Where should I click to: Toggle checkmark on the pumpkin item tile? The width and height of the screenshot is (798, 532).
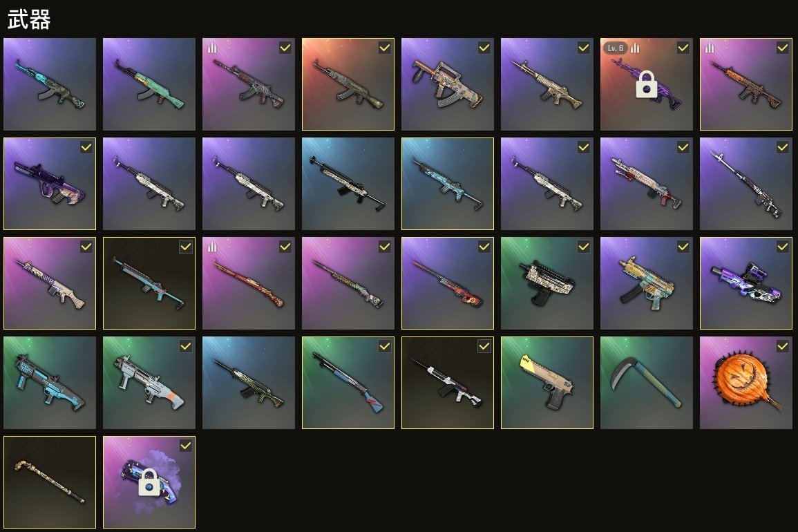point(782,346)
